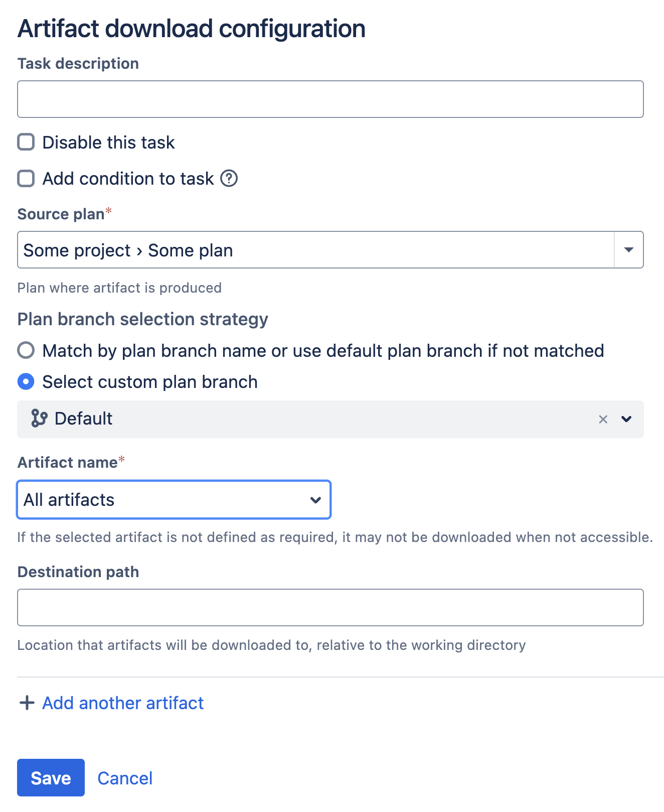664x812 pixels.
Task: Click the Save button
Action: pyautogui.click(x=51, y=778)
